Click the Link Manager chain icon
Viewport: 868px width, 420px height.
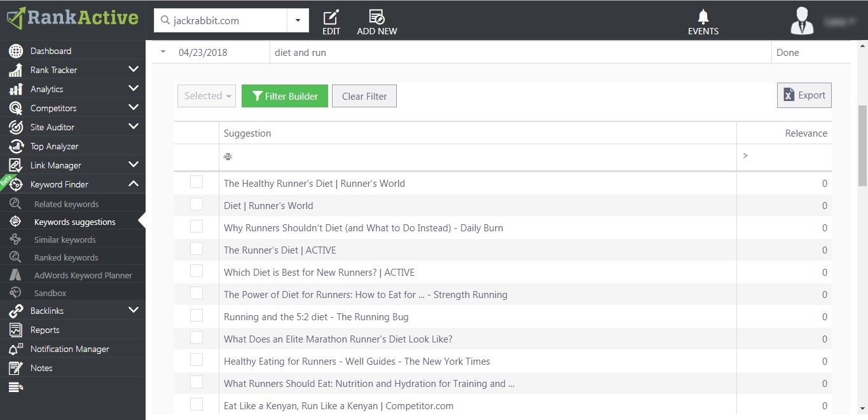pyautogui.click(x=16, y=165)
